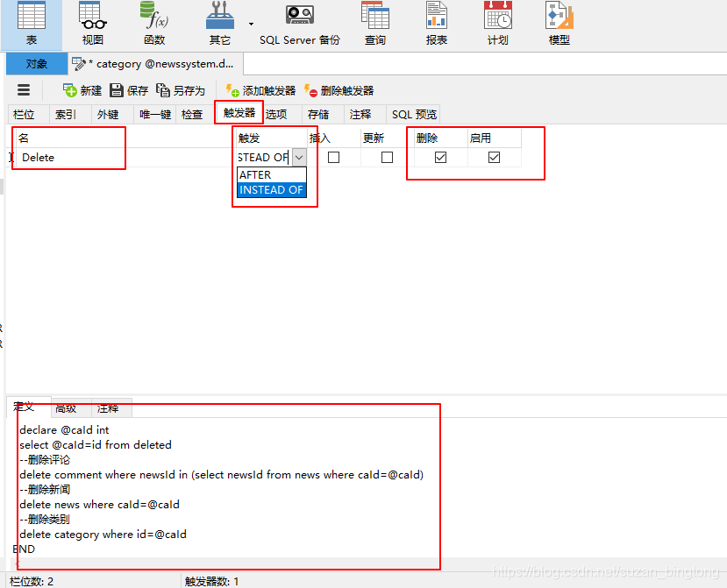Click the 触发 column header

(271, 138)
